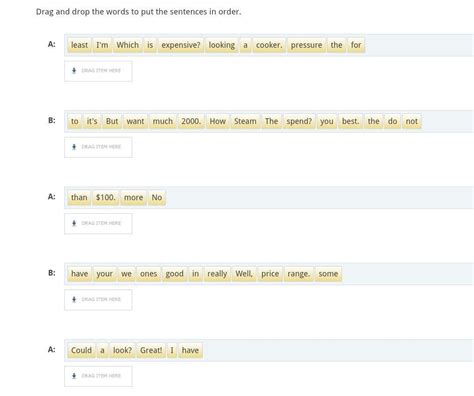
Task: Select the "$100." word tile
Action: (x=105, y=197)
